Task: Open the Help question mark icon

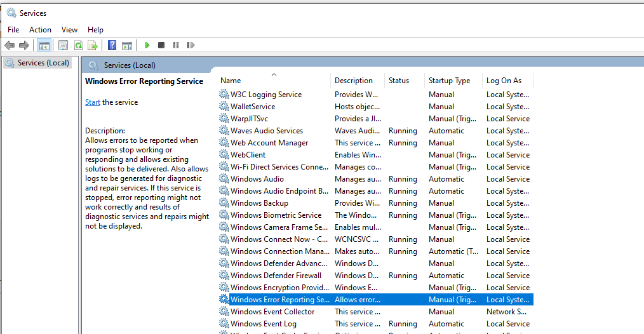Action: click(112, 45)
